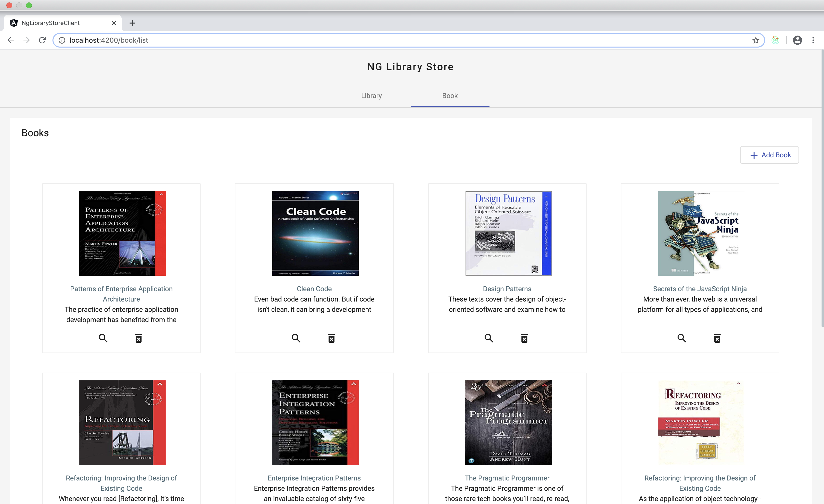824x504 pixels.
Task: Click description 'The practice of enterprise application'
Action: [x=121, y=315]
